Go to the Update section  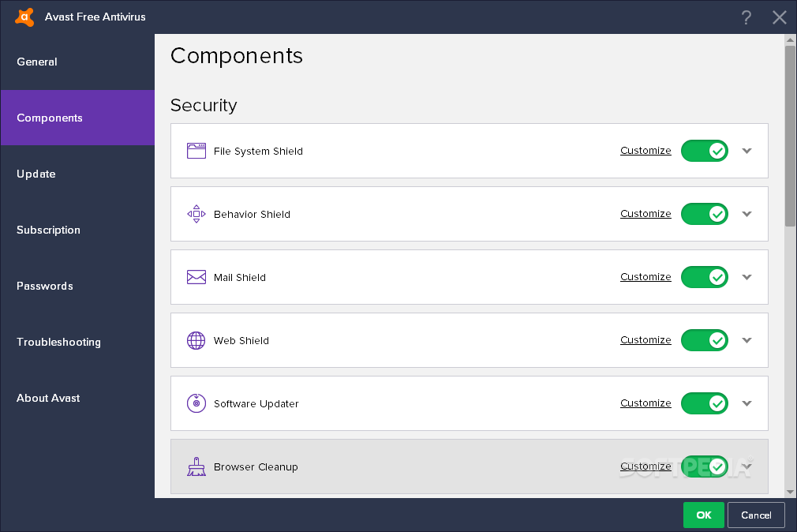click(77, 174)
